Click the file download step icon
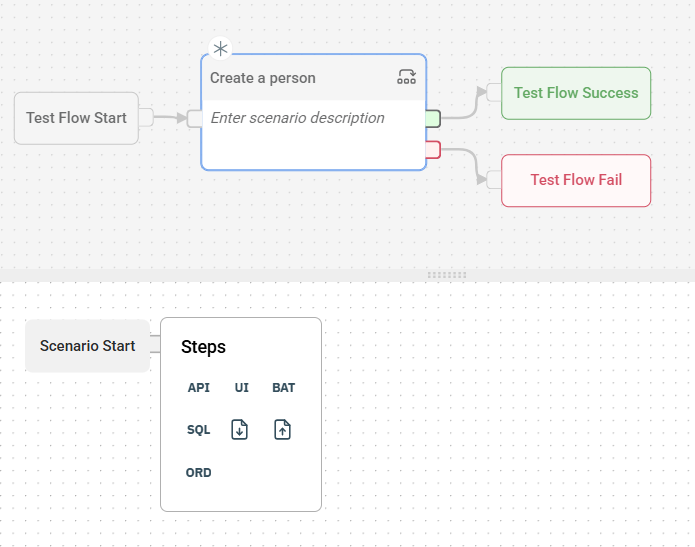This screenshot has height=547, width=695. 240,430
